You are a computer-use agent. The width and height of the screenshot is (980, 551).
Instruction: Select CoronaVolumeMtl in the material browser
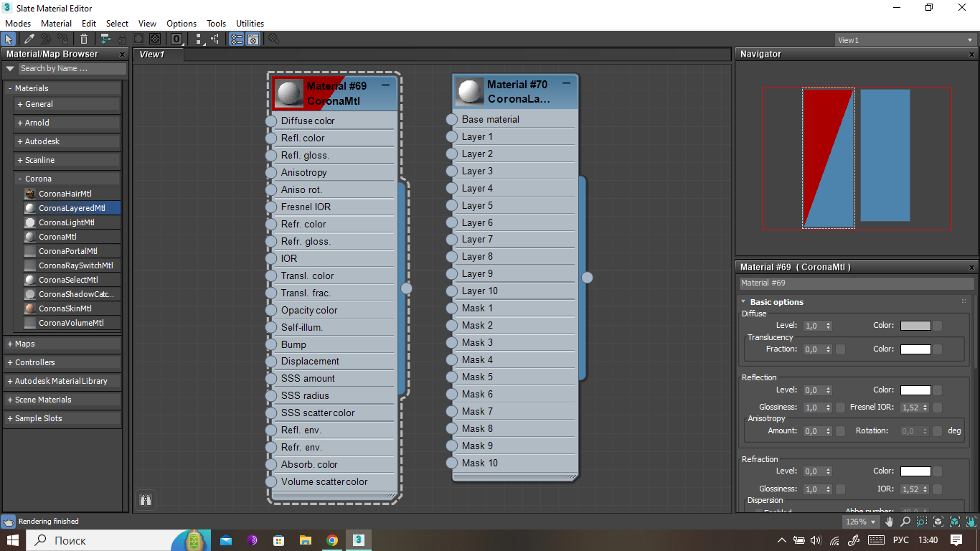tap(72, 323)
